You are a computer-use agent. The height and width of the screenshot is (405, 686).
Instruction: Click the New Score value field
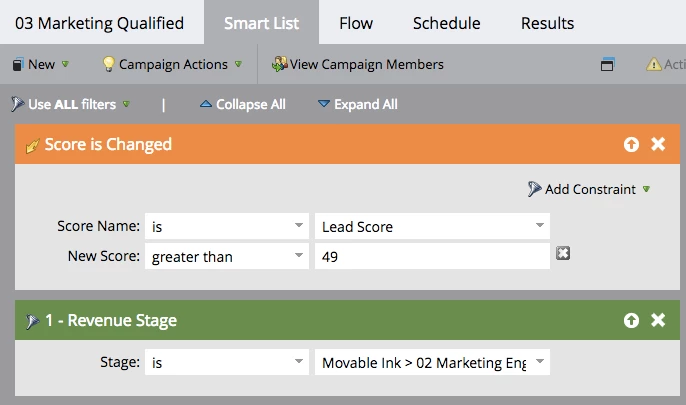pyautogui.click(x=431, y=257)
